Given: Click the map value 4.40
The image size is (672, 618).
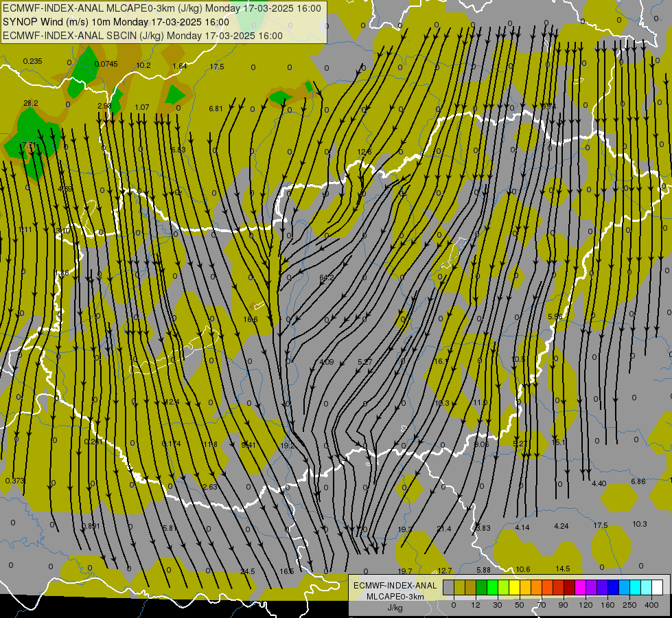Looking at the screenshot, I should click(599, 483).
